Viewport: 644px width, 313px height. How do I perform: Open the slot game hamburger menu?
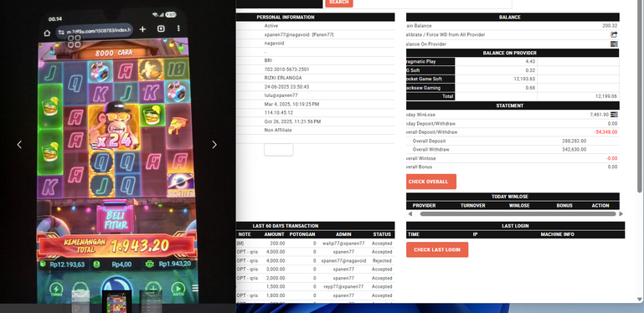[194, 288]
